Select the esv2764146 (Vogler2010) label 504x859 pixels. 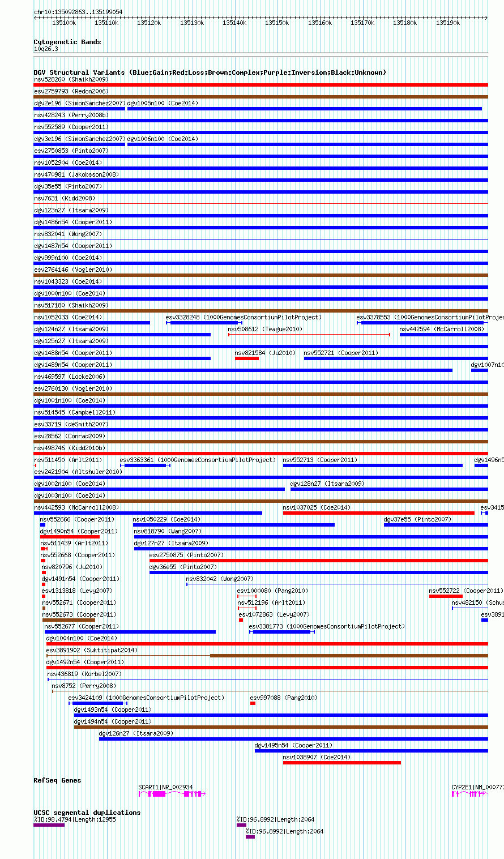click(x=73, y=270)
